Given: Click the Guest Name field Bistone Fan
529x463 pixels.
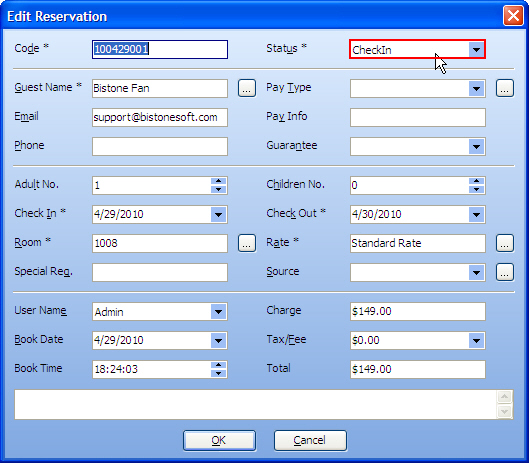Looking at the screenshot, I should click(160, 88).
